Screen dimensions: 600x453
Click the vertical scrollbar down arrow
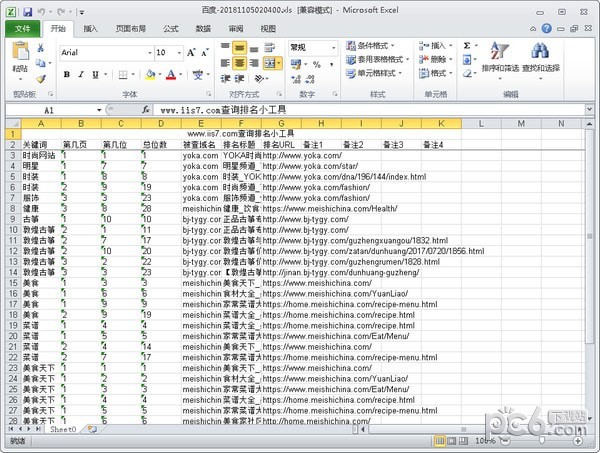coord(589,418)
